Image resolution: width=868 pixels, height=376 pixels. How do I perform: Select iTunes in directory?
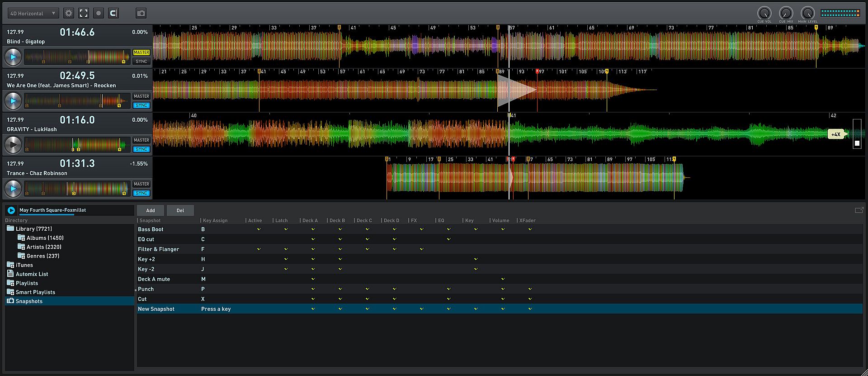[x=24, y=265]
